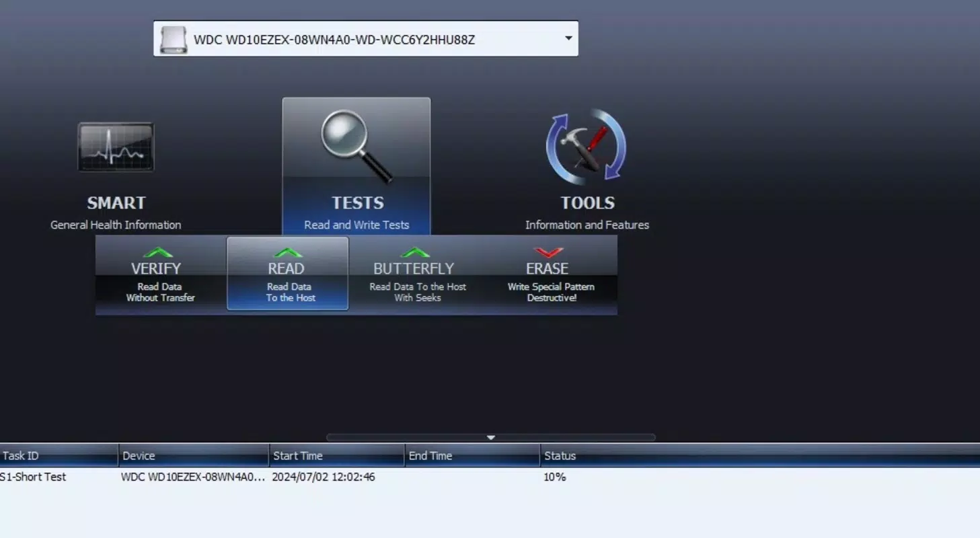980x538 pixels.
Task: Click the Start Time column header
Action: click(x=337, y=455)
